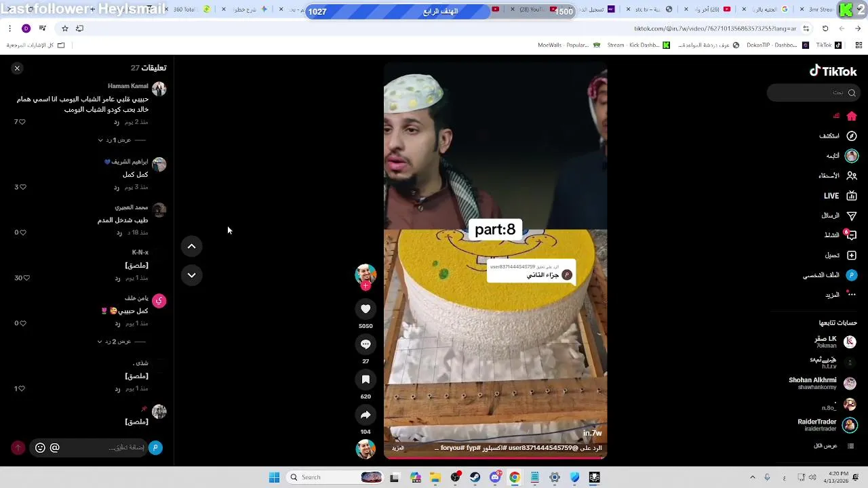Screen dimensions: 868x488
Task: Insert a mention with the @ icon
Action: pos(55,447)
